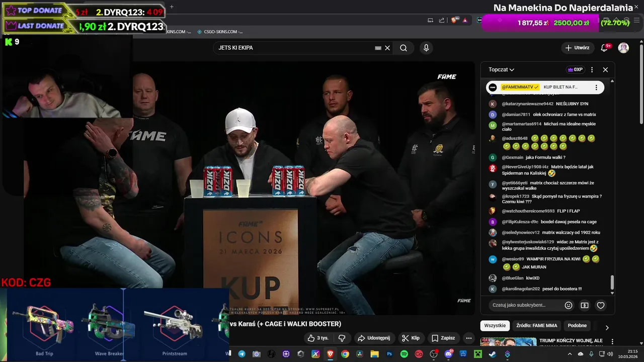The height and width of the screenshot is (362, 644).
Task: Open Discord from the taskbar
Action: (x=448, y=354)
